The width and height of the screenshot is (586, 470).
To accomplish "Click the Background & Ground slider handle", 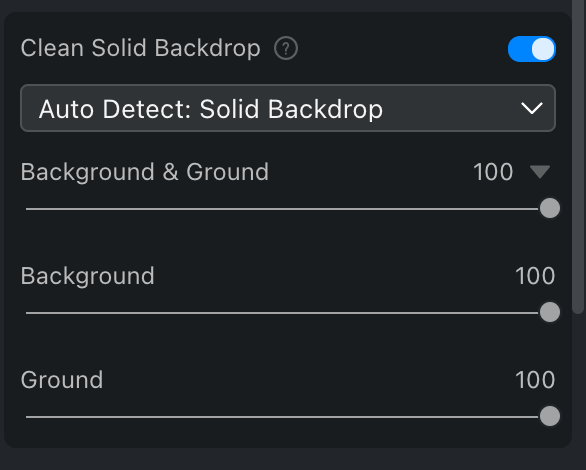I will [x=550, y=208].
